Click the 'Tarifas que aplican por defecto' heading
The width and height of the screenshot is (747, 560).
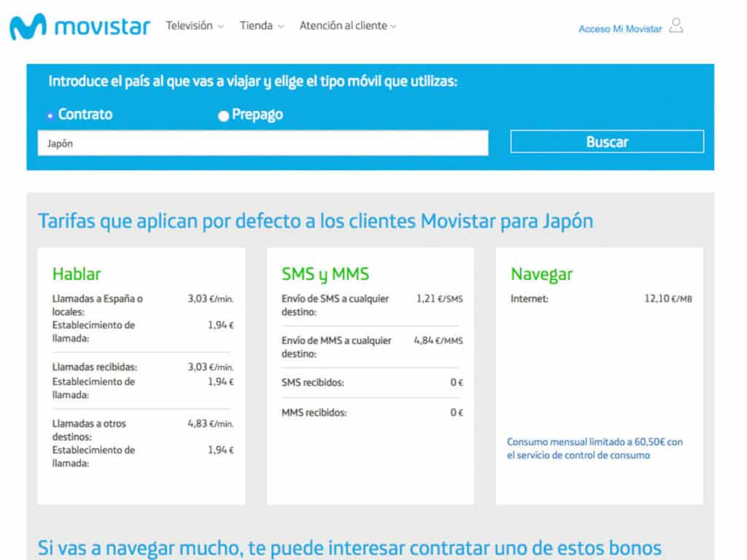[x=315, y=221]
